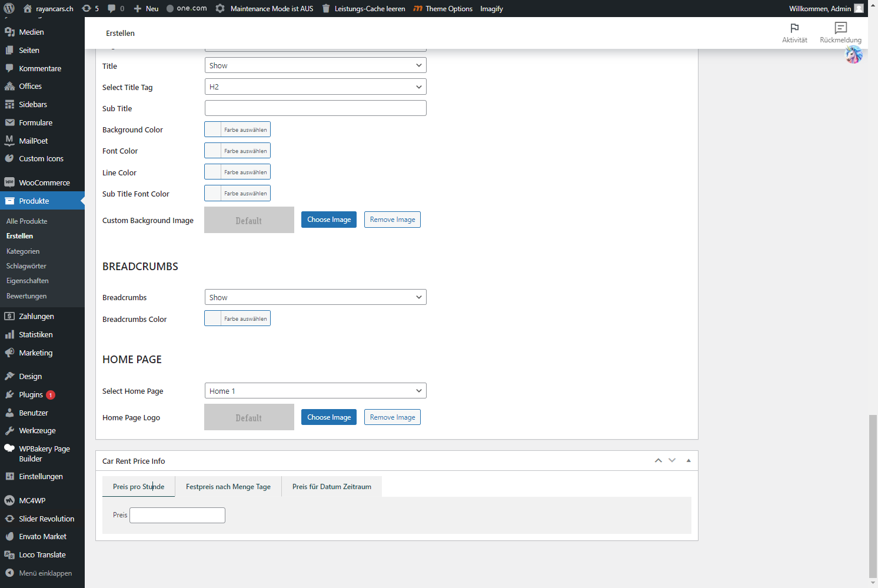Viewport: 878px width, 588px height.
Task: Select the Preis pro Stunde tab
Action: [x=138, y=486]
